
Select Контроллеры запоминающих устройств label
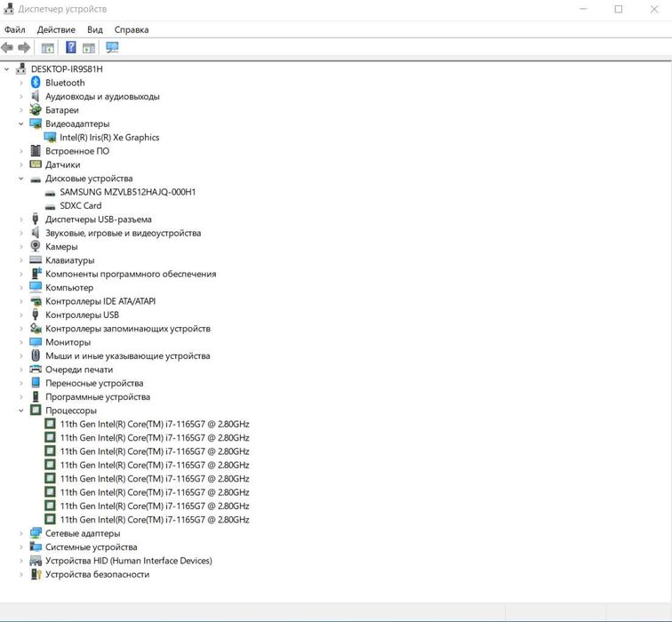point(128,329)
